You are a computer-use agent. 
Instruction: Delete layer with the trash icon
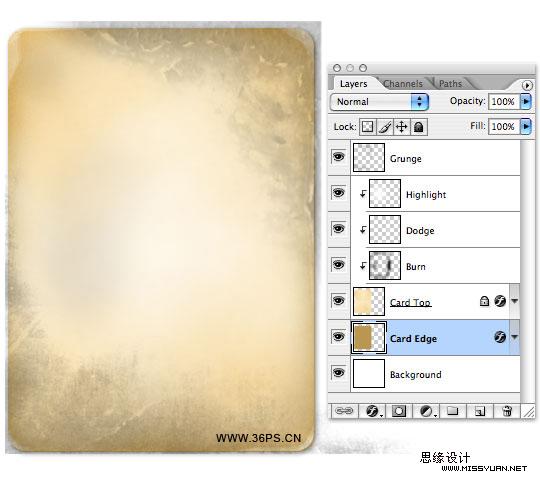[507, 411]
